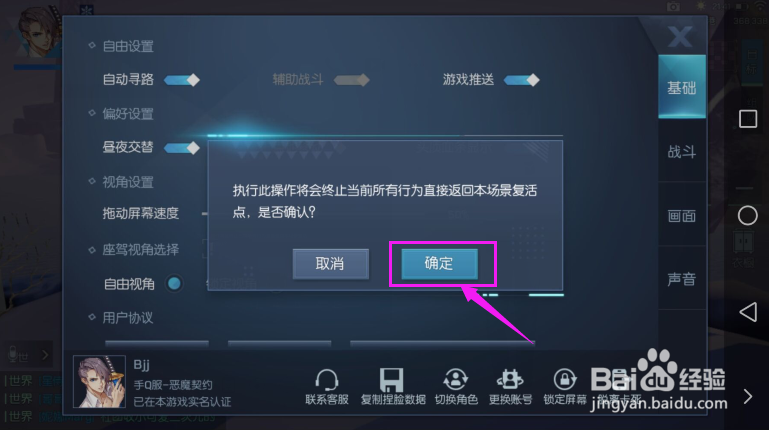Switch to the 声音 tab
The height and width of the screenshot is (430, 769).
tap(682, 279)
